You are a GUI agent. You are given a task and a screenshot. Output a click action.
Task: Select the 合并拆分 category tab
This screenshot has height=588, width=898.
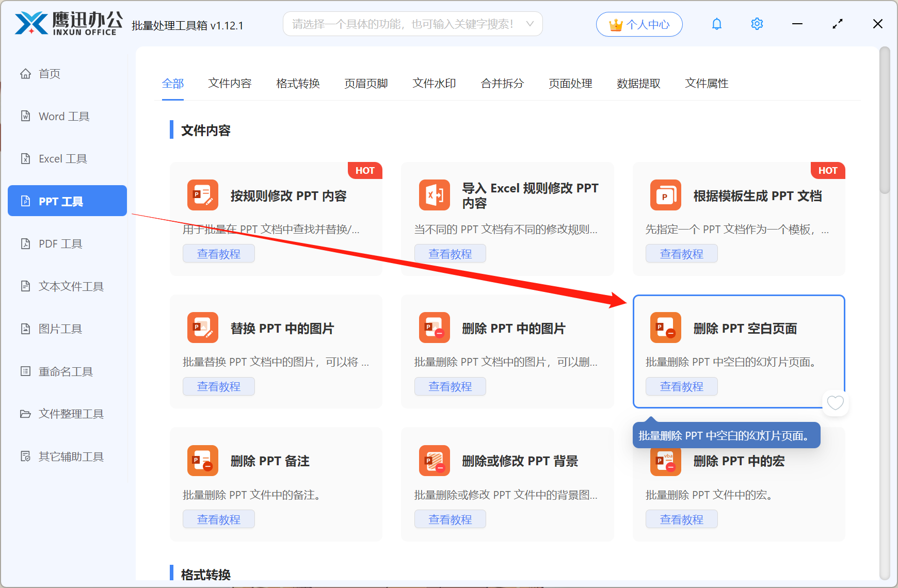point(501,84)
